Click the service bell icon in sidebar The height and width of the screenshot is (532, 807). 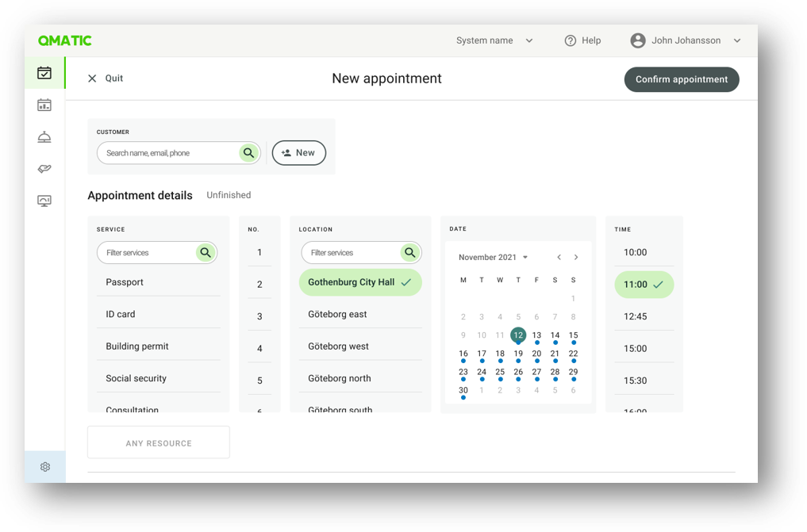click(x=43, y=136)
